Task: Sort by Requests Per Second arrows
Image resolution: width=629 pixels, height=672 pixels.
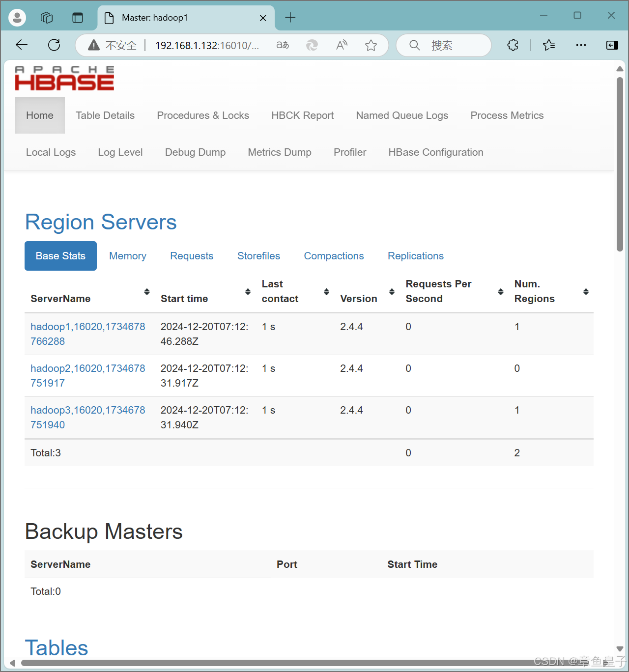Action: [x=501, y=292]
